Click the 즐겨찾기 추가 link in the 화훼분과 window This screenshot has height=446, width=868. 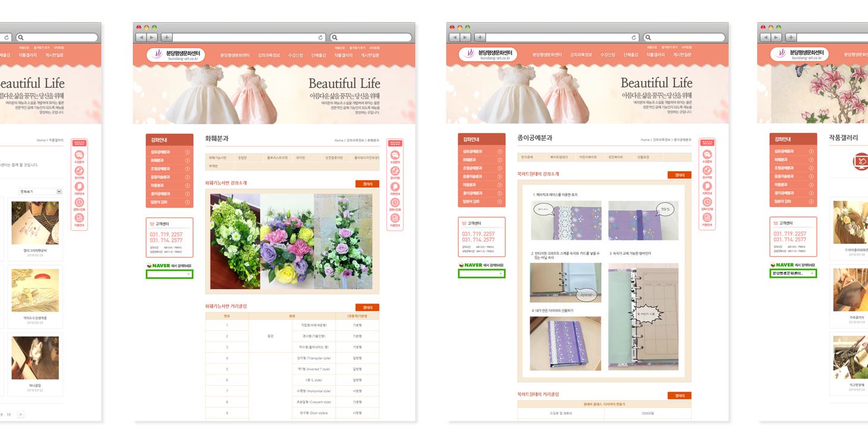pyautogui.click(x=357, y=48)
